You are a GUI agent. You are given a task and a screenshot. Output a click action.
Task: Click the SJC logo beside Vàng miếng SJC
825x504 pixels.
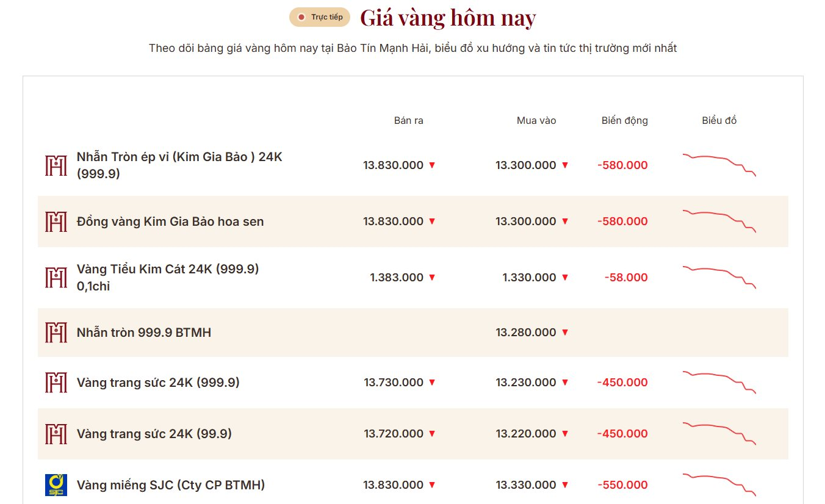click(56, 485)
